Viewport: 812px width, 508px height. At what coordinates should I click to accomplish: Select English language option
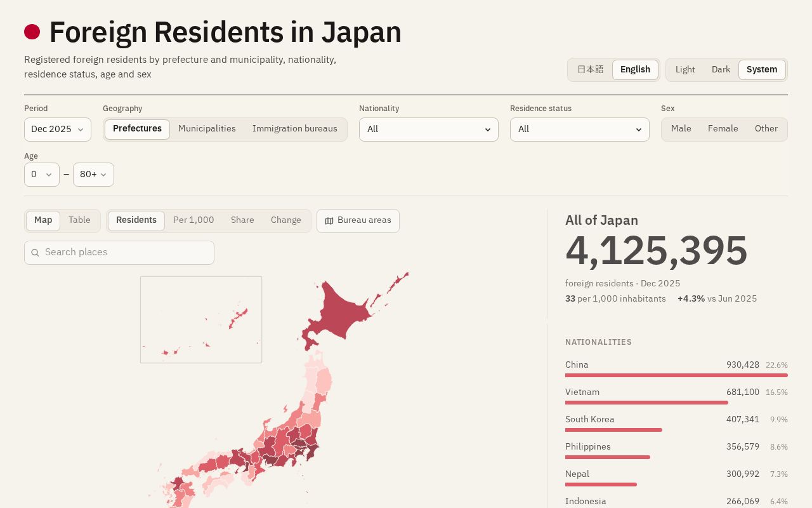(x=635, y=70)
